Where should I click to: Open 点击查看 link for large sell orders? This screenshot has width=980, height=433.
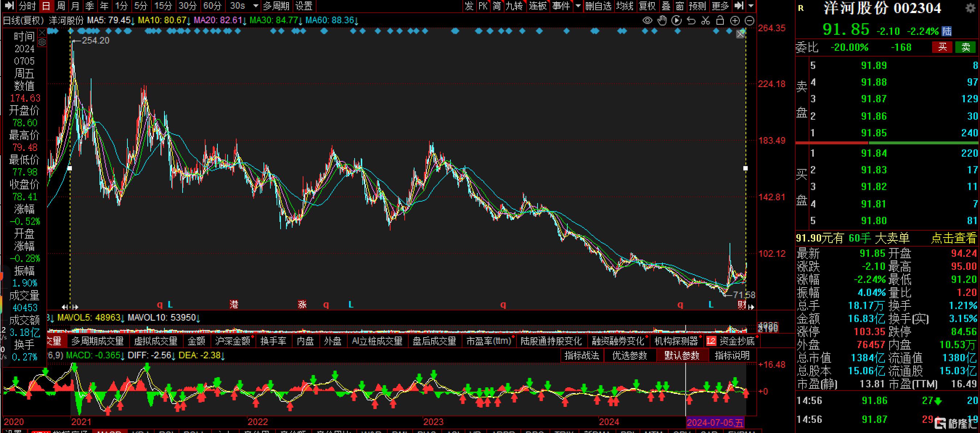pyautogui.click(x=954, y=238)
